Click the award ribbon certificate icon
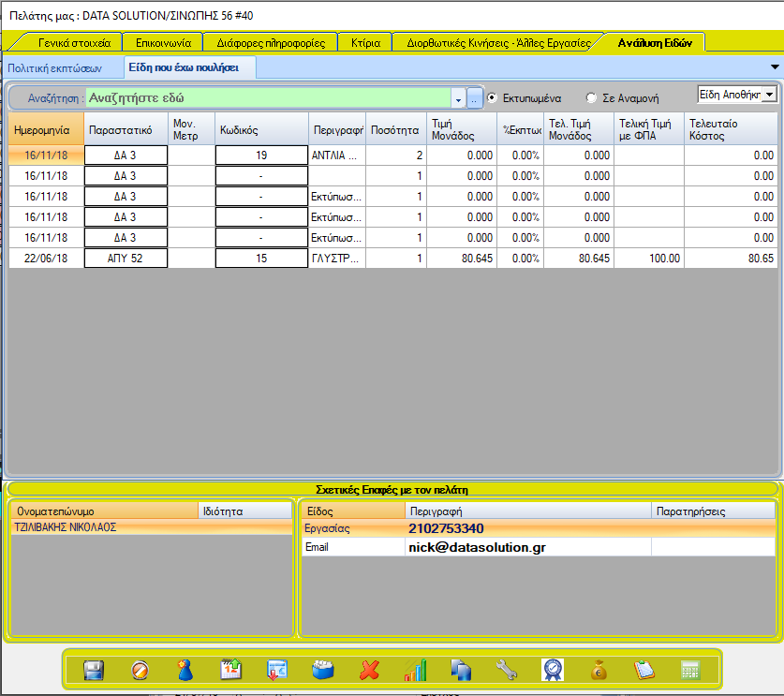Viewport: 784px width, 696px height. [553, 670]
